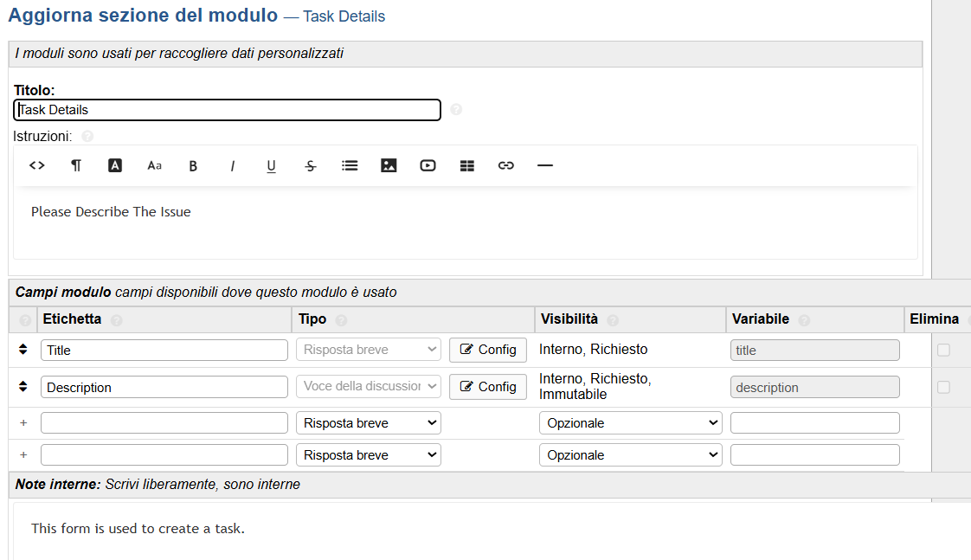Viewport: 971px width, 560px height.
Task: Open Config for the Description field
Action: tap(488, 387)
